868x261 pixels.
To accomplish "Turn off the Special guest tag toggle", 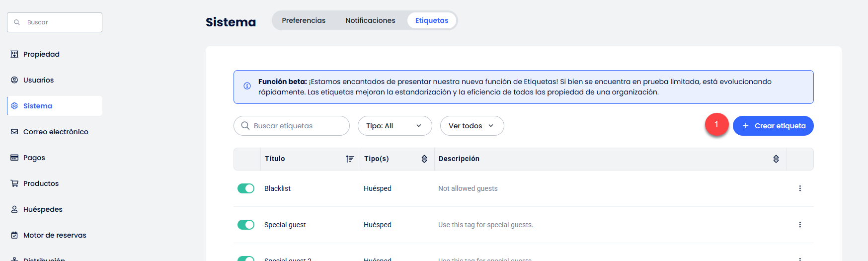I will (246, 225).
